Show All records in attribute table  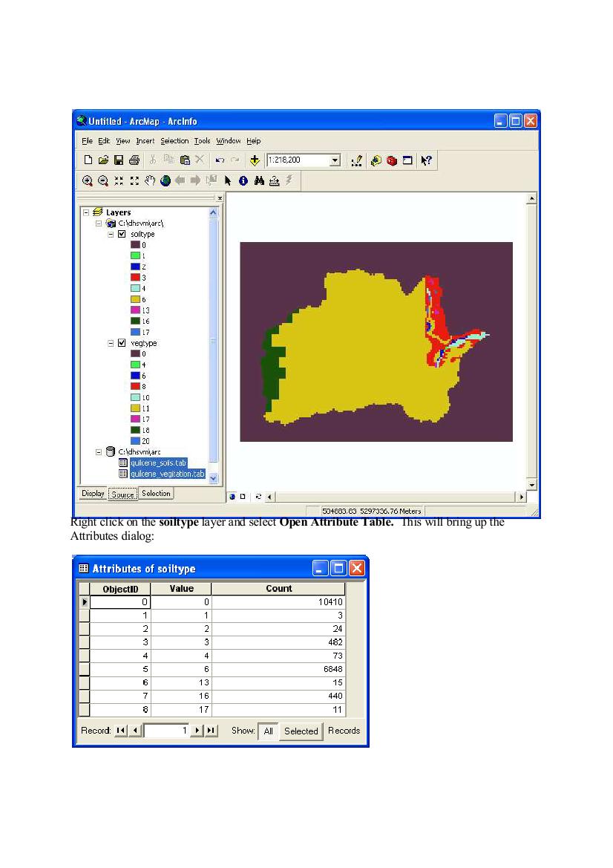269,731
